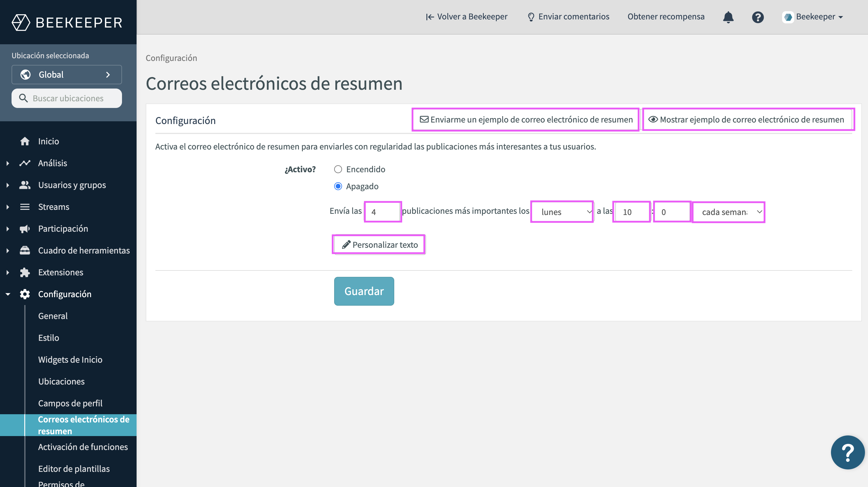
Task: Expand the Cuadro de herramientas arrow
Action: [x=8, y=251]
